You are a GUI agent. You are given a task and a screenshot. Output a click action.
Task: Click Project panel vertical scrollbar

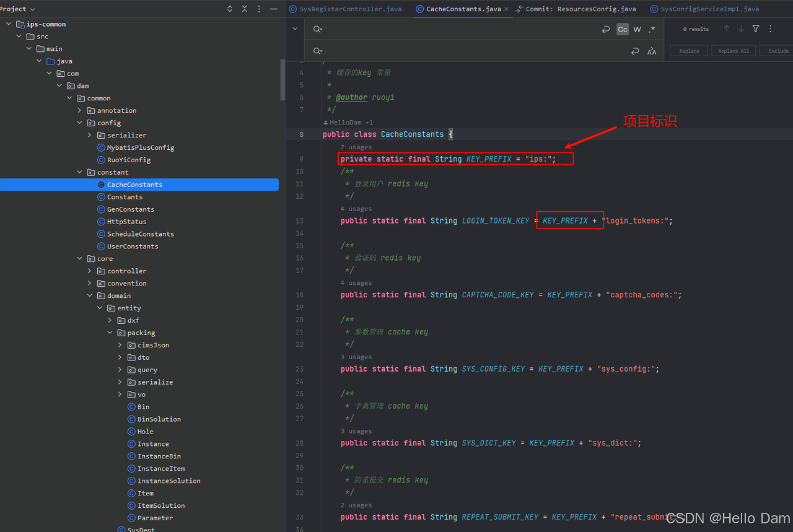pos(283,81)
